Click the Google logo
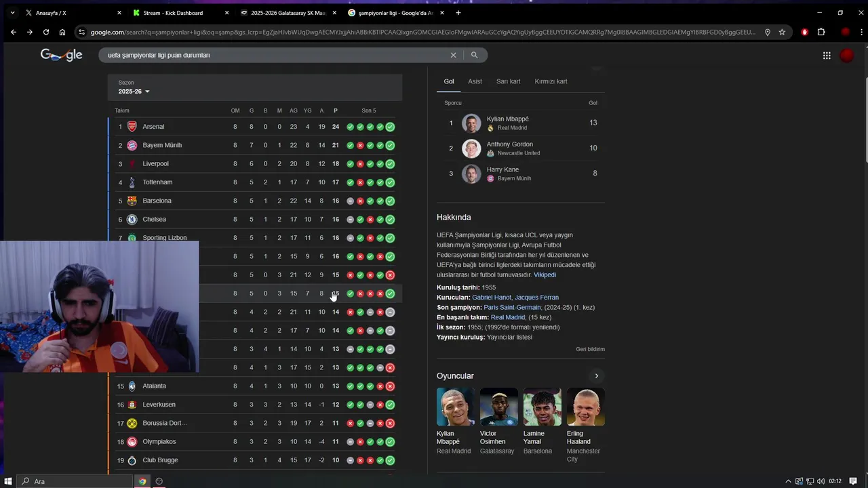Screen dimensions: 868x488 61,55
